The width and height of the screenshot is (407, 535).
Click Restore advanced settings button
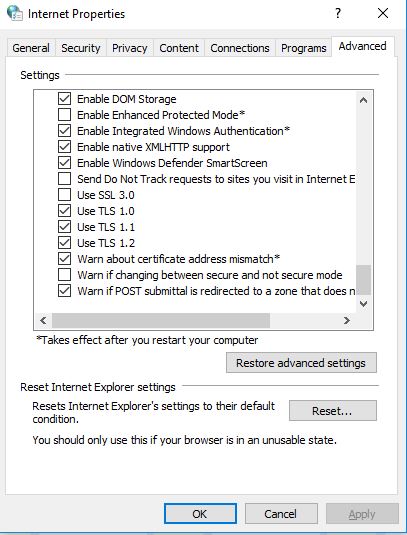point(301,363)
